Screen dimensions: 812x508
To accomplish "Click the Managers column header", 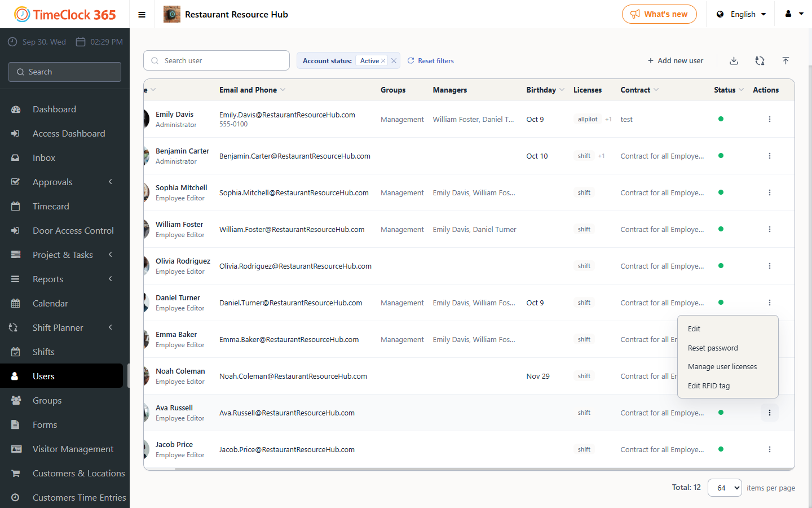I will click(x=450, y=90).
